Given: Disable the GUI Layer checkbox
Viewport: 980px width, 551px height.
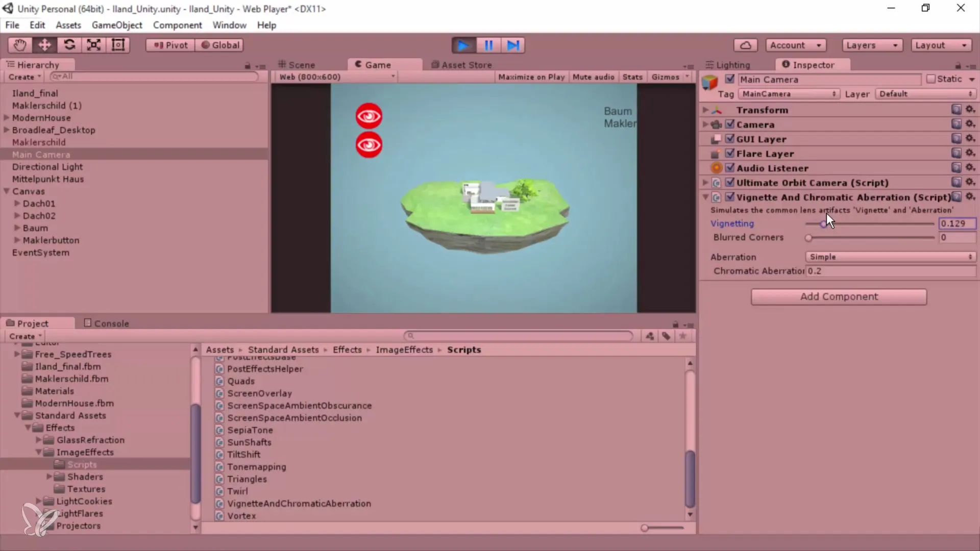Looking at the screenshot, I should coord(730,139).
